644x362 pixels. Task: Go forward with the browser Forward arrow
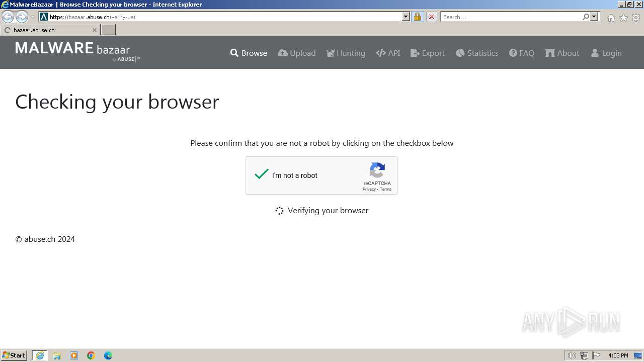pos(22,17)
